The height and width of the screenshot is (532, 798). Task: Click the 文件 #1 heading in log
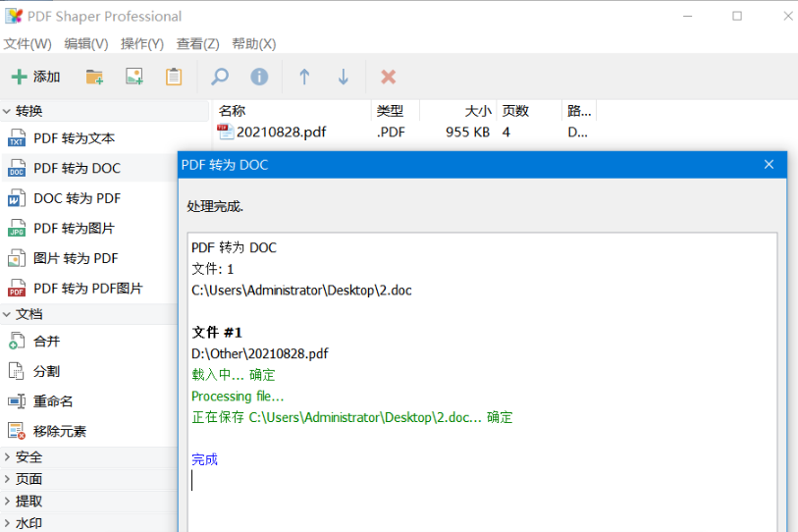tap(217, 333)
